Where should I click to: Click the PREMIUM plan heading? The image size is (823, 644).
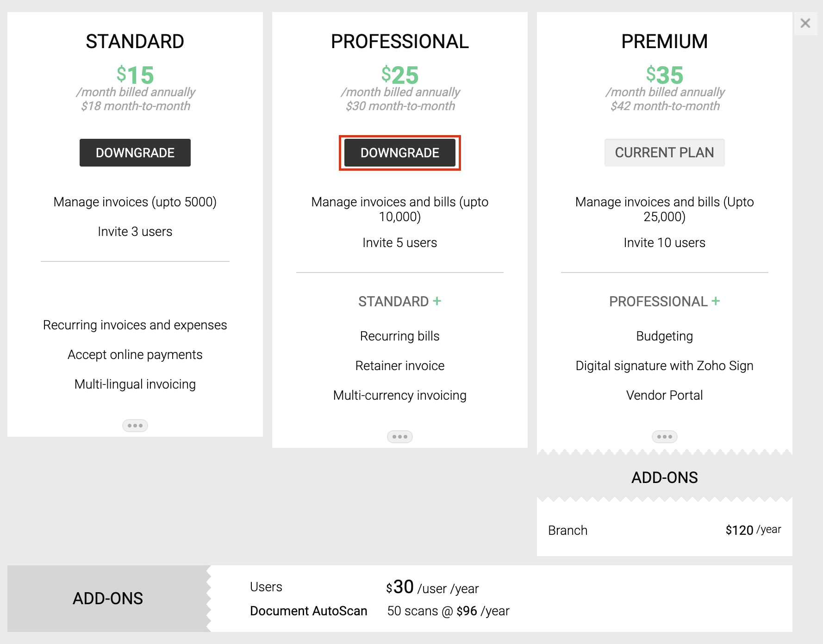point(664,42)
